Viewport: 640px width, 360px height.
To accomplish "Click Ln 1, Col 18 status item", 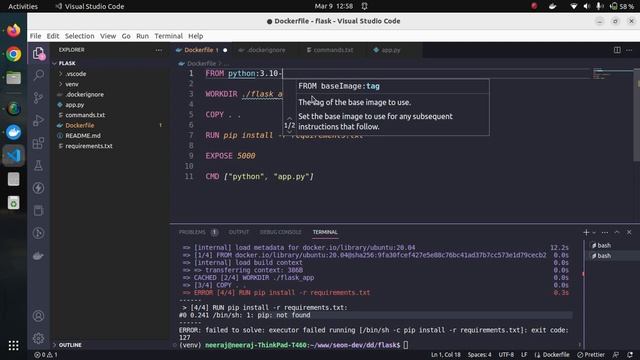I will tap(446, 355).
